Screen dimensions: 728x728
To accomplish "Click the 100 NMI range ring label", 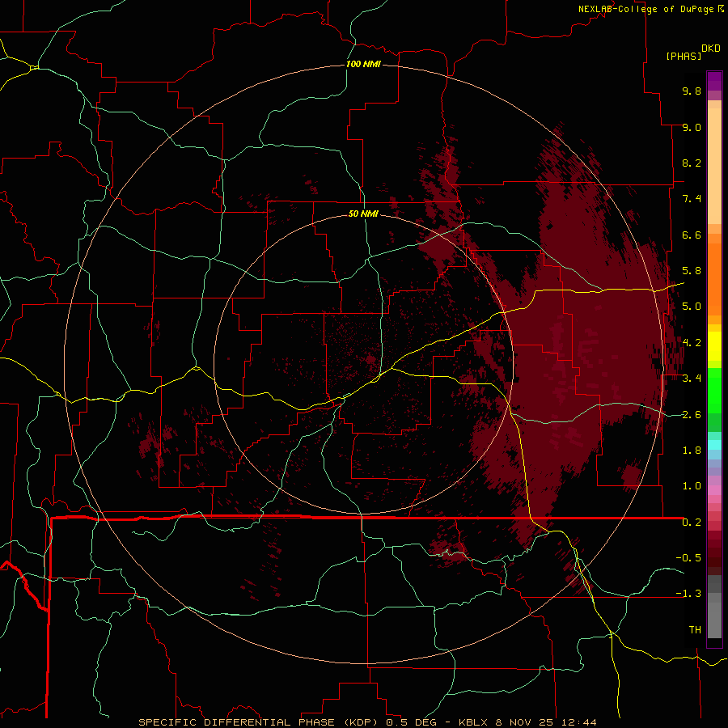I will [x=363, y=64].
